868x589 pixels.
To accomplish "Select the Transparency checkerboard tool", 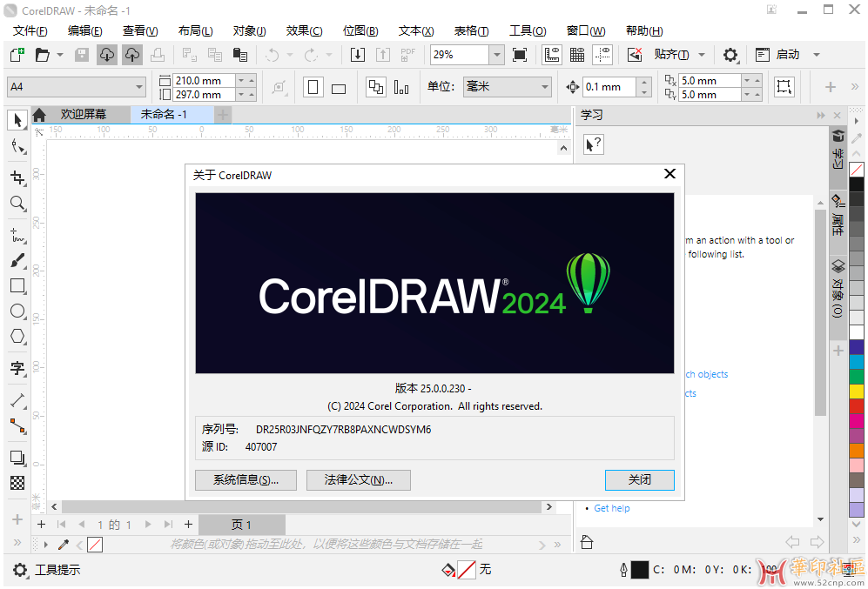I will tap(17, 483).
